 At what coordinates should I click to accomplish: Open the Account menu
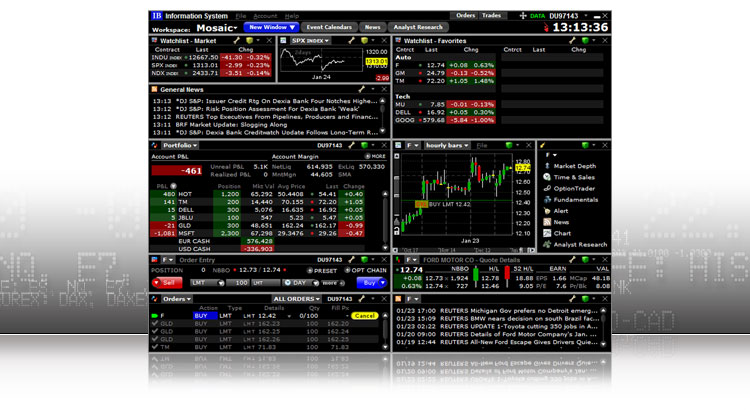(265, 16)
